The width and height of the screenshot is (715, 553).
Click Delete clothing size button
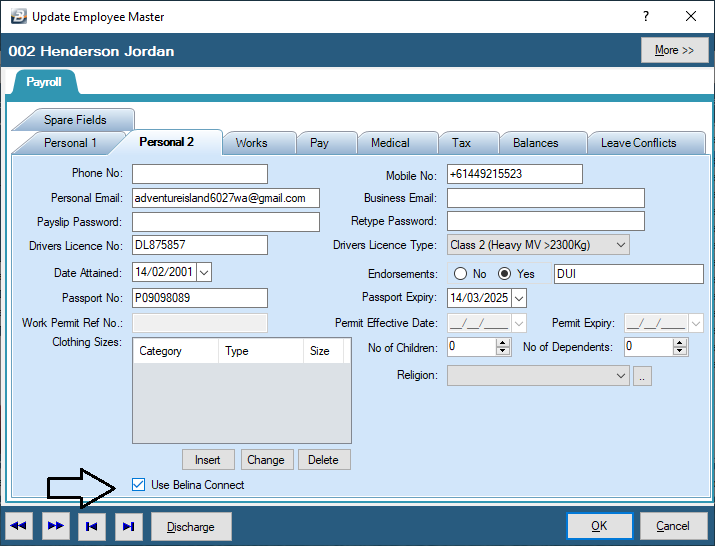[x=324, y=460]
